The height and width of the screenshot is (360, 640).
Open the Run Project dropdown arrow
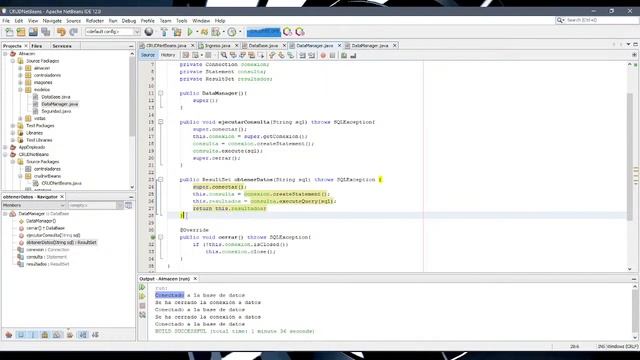(x=197, y=32)
